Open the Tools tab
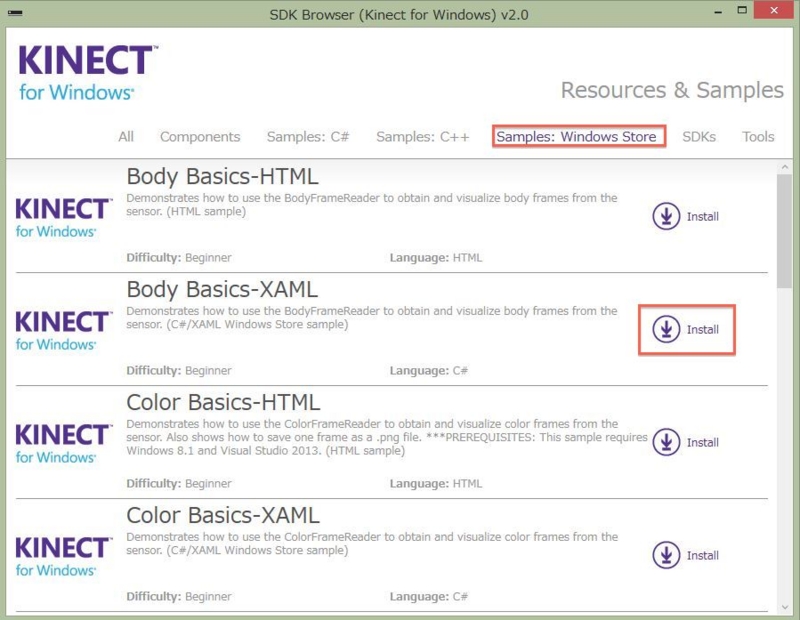800x620 pixels. 757,137
